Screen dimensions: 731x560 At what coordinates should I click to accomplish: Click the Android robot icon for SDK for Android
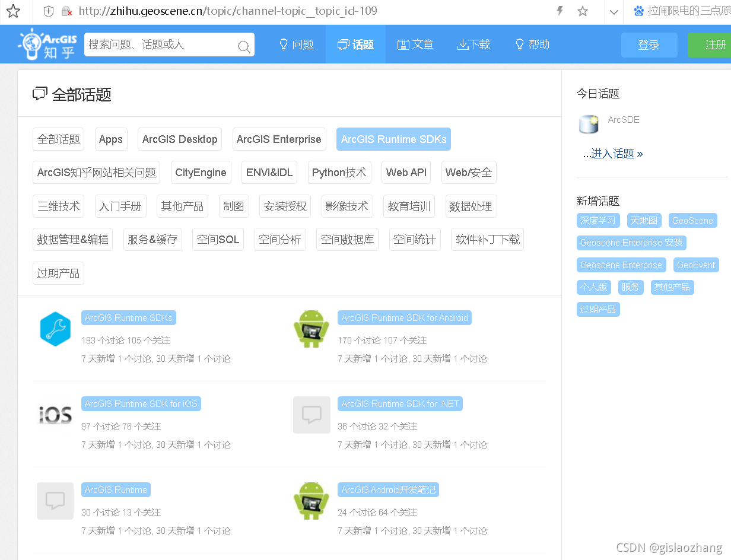coord(312,328)
